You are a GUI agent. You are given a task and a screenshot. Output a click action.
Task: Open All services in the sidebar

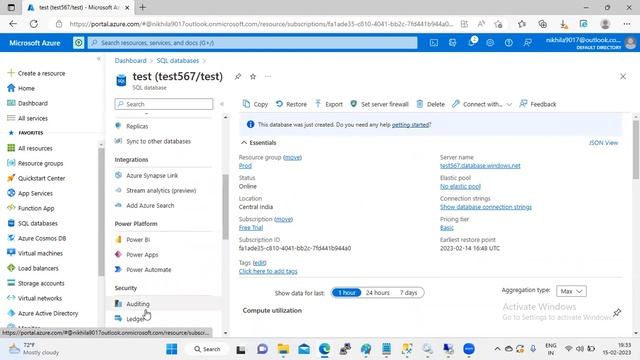28,118
